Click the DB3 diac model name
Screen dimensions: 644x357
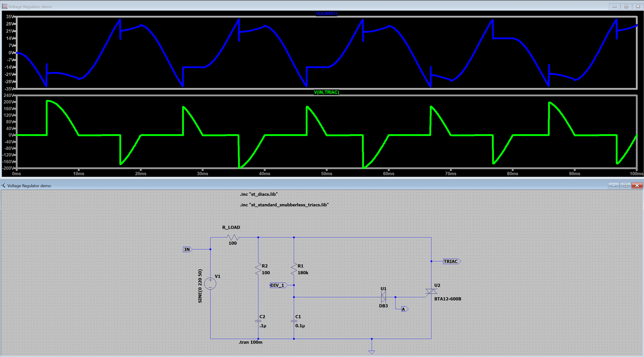point(383,306)
